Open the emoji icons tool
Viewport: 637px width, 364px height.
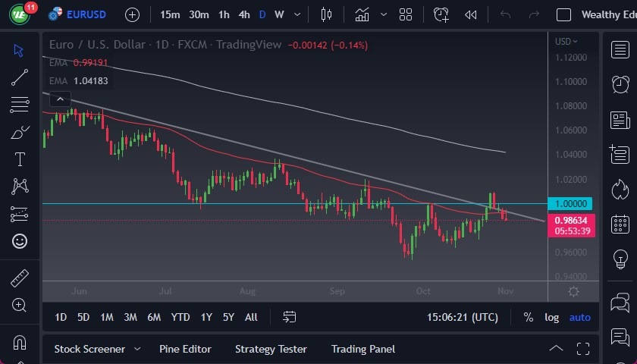[x=20, y=241]
